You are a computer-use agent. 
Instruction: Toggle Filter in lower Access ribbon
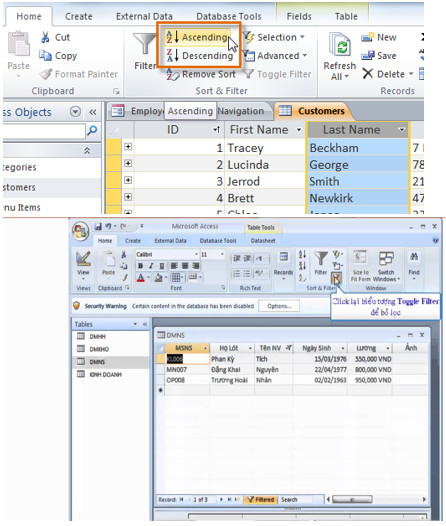tap(336, 278)
